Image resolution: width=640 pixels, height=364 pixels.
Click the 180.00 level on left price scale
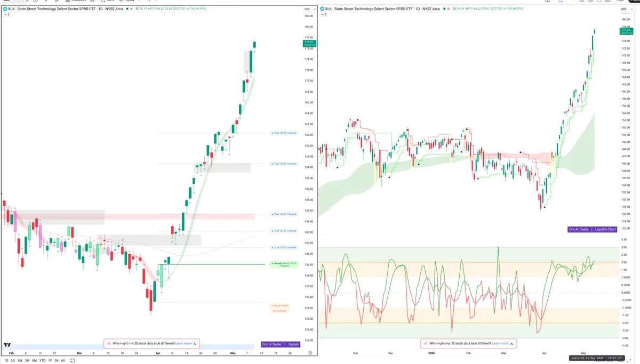[308, 27]
